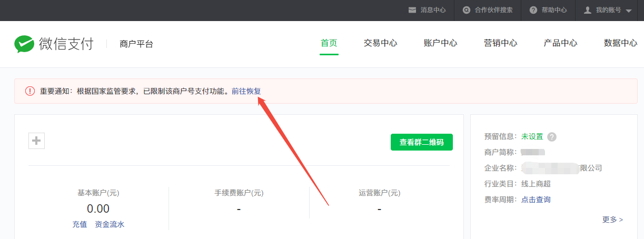
Task: Click the 未设置 reserved info link
Action: (x=532, y=137)
